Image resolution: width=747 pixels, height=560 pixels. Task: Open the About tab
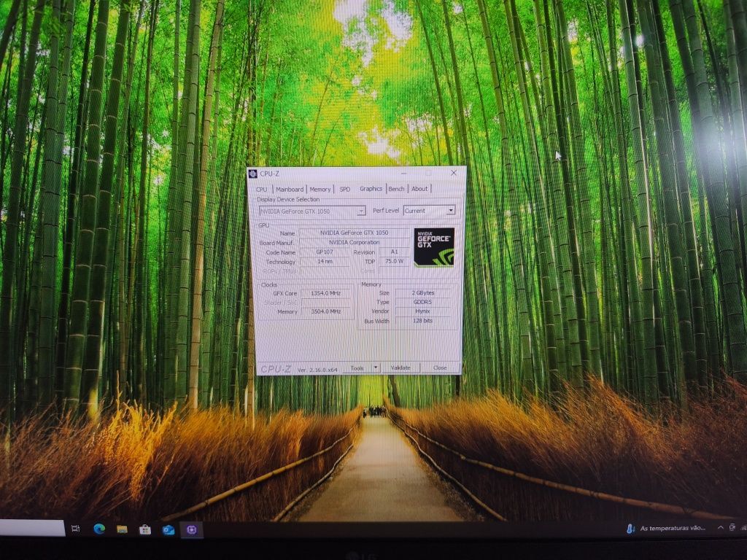tap(419, 189)
